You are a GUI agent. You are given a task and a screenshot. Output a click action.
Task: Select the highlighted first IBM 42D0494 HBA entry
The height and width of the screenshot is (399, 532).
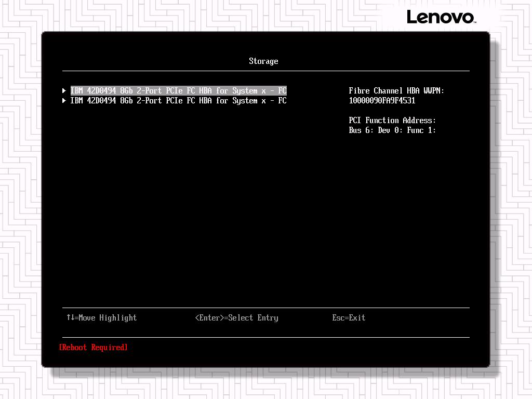tap(179, 90)
